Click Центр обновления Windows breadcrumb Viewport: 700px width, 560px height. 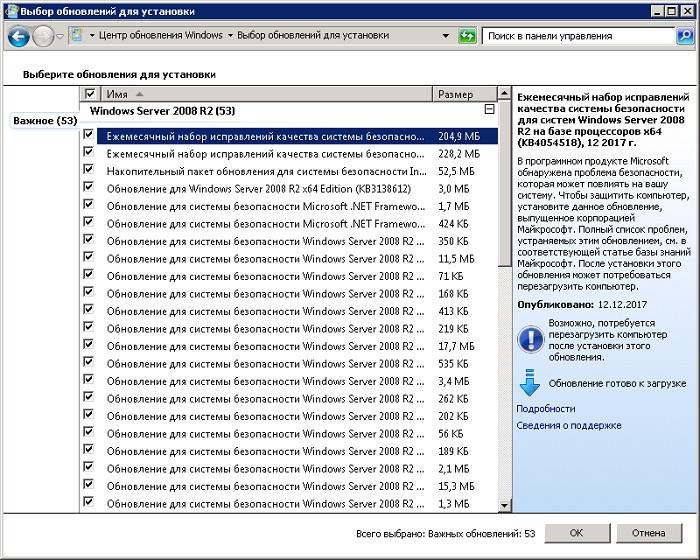point(160,35)
